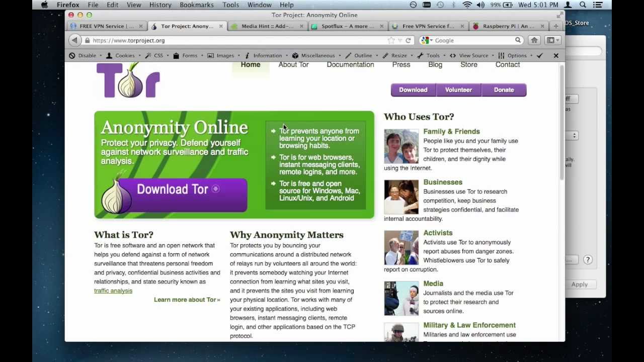Open the Firefox application menu

67,5
